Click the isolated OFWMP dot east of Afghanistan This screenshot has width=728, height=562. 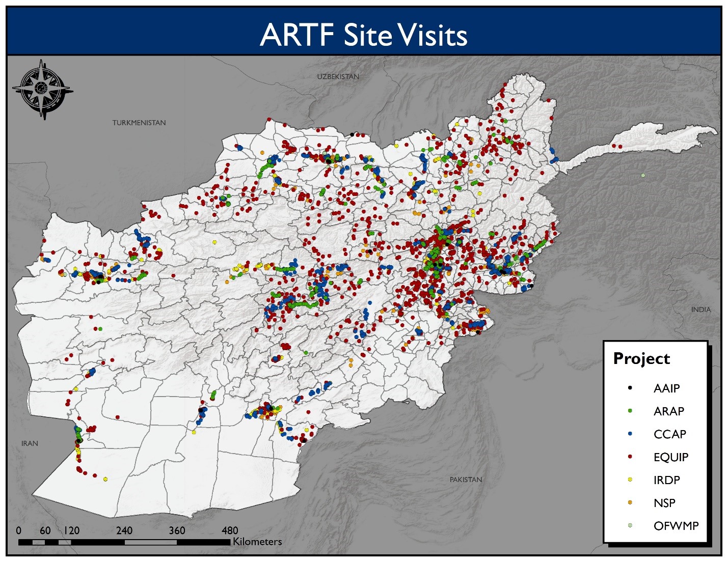tap(643, 175)
